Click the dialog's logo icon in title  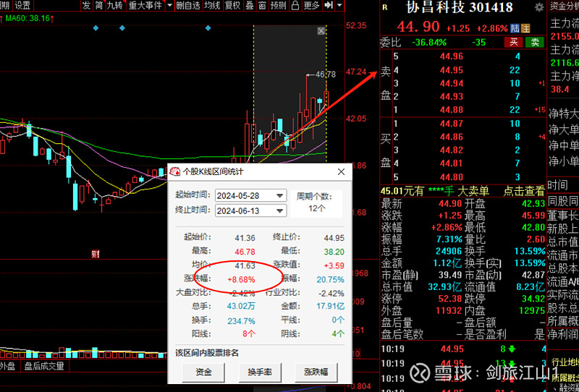pos(174,171)
